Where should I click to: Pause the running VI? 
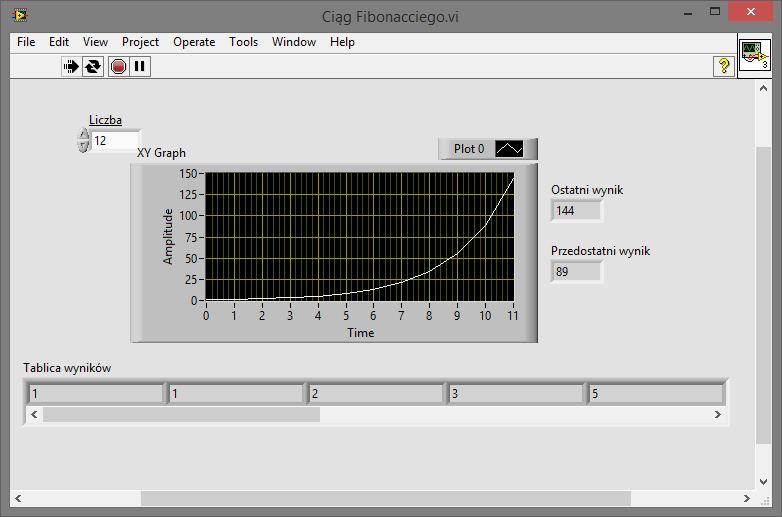[x=140, y=67]
